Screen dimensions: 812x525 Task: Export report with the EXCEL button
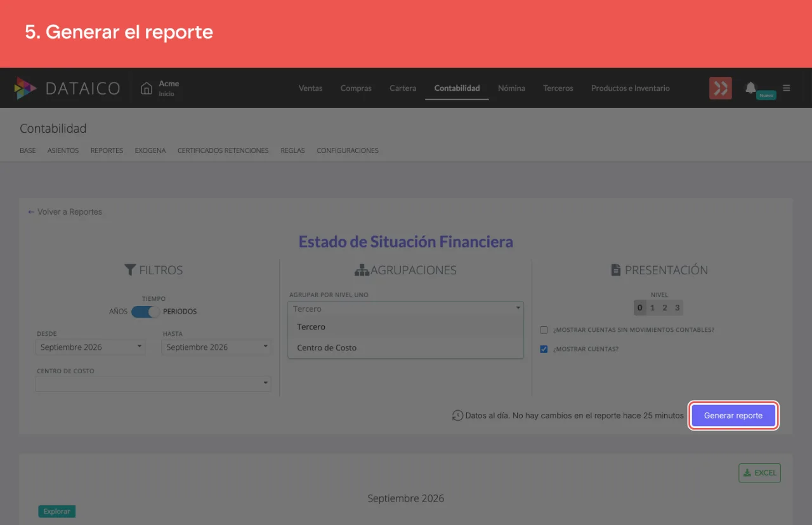point(760,473)
